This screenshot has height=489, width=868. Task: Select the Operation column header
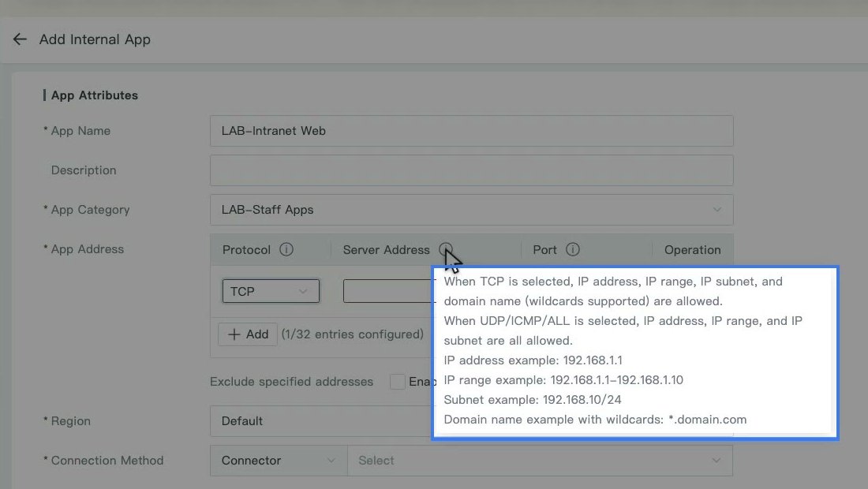(693, 249)
